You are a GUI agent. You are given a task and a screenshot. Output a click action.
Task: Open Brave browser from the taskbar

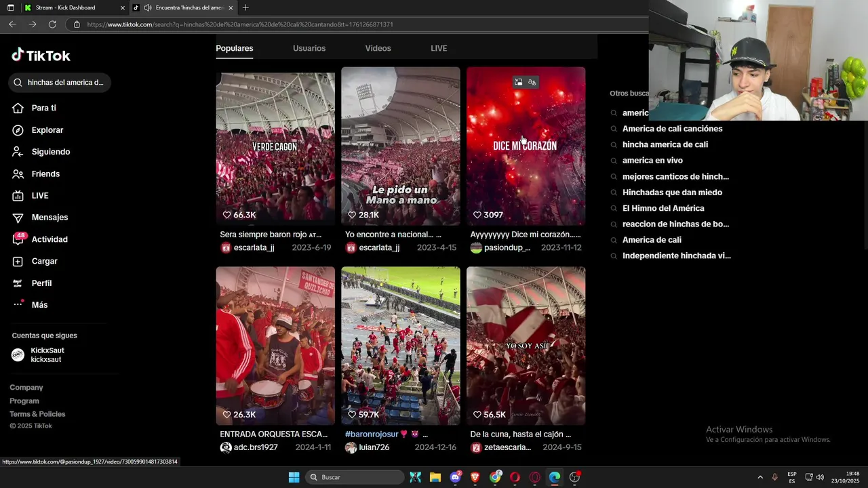click(475, 477)
